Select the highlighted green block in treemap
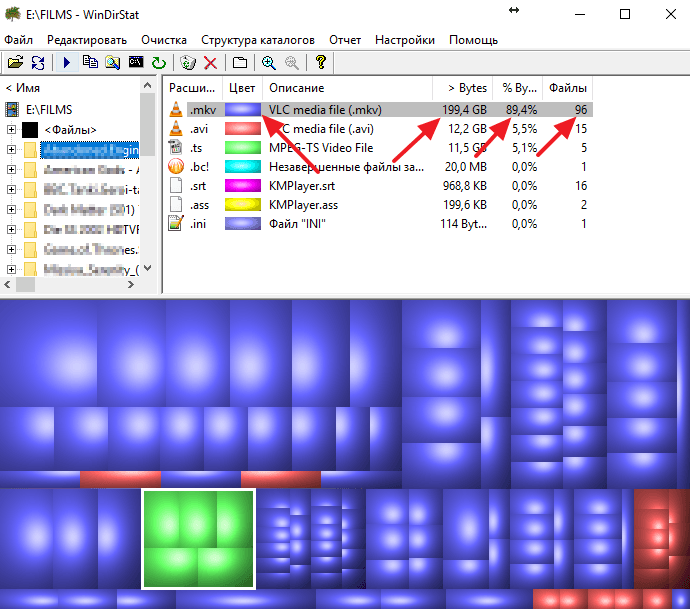Viewport: 690px width, 609px height. tap(198, 539)
